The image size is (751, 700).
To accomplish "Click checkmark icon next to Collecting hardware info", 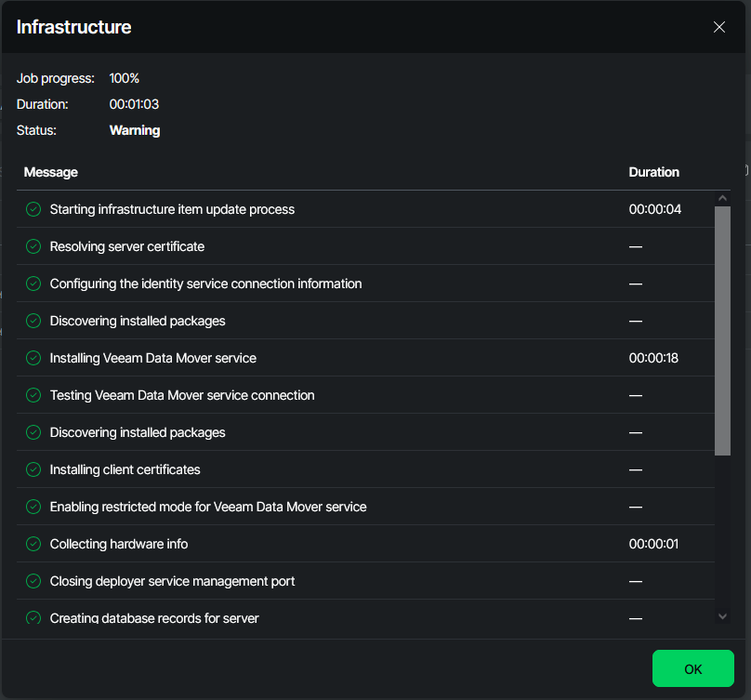I will pyautogui.click(x=33, y=544).
